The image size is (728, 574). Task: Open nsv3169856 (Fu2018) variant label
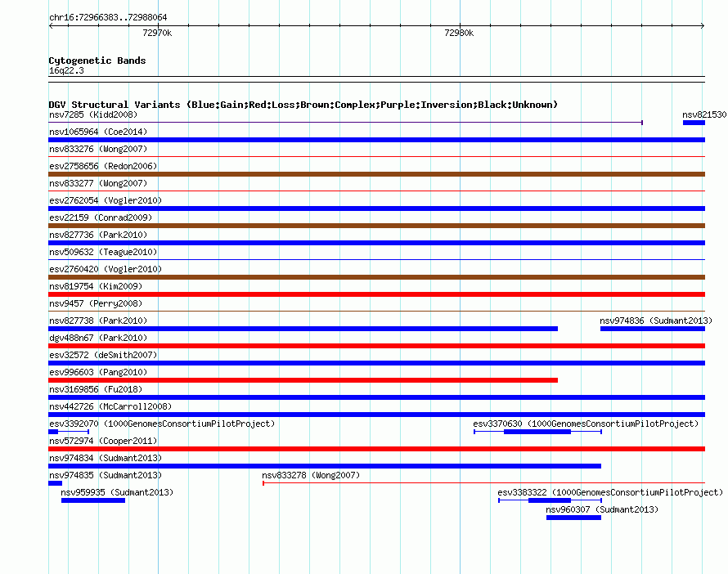click(x=96, y=389)
